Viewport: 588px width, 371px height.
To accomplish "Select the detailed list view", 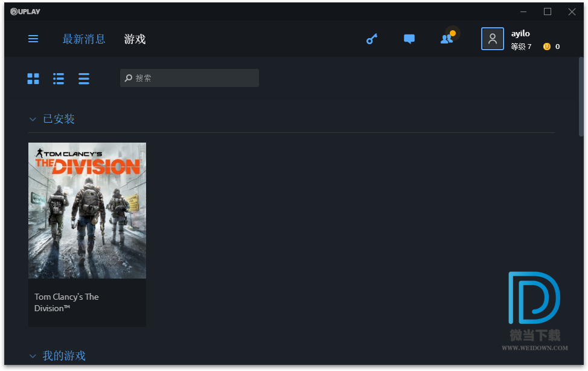I will 59,79.
